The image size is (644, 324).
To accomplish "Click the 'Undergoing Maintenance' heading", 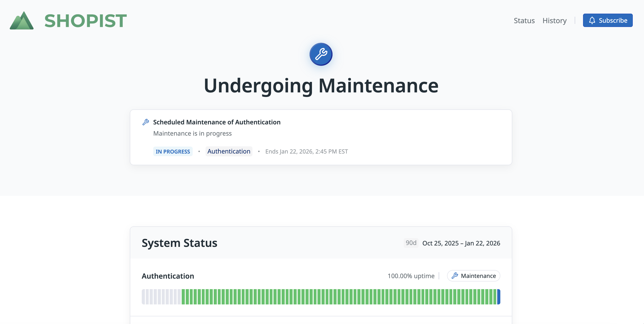I will tap(321, 86).
